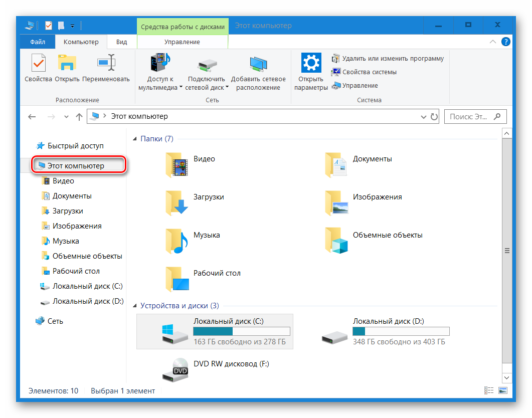
Task: Select Изображения folder in main pane
Action: (363, 202)
